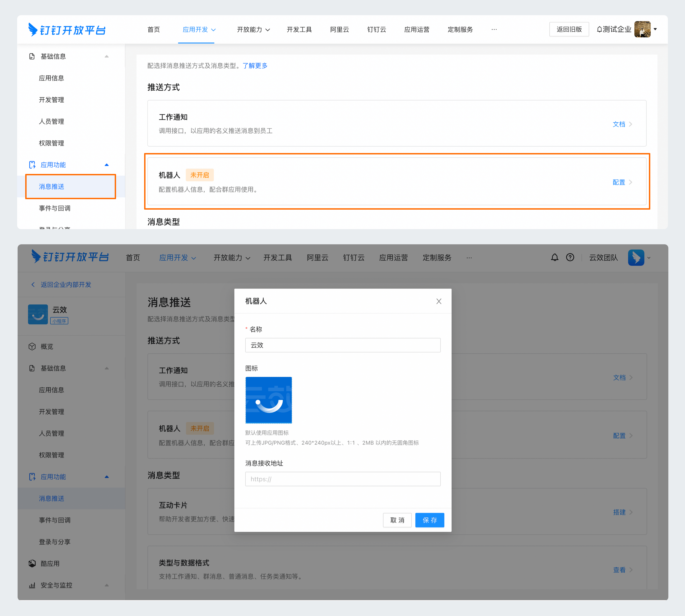Click the 返回企业内部开发 link
This screenshot has width=685, height=616.
[66, 285]
